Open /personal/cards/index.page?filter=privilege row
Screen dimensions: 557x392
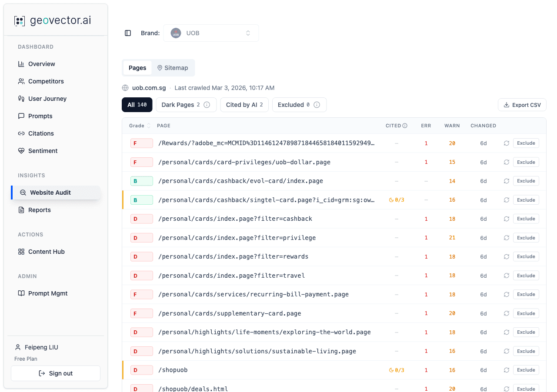coord(334,238)
